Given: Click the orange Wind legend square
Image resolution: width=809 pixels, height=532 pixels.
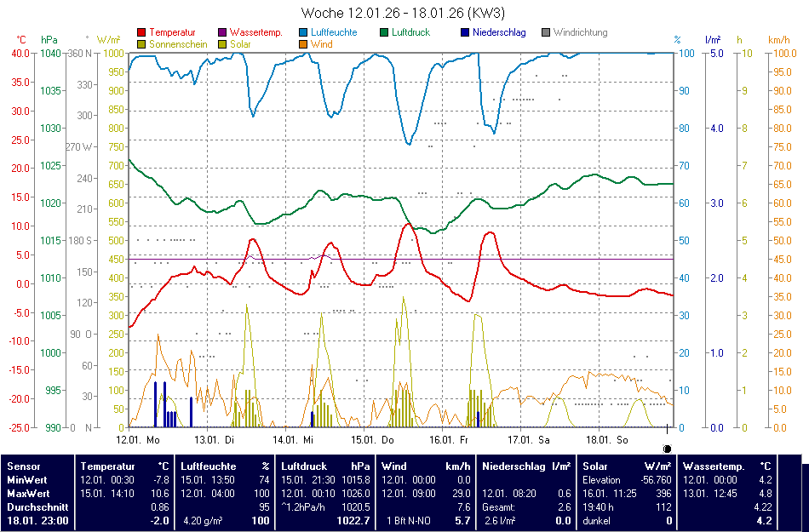Looking at the screenshot, I should (303, 44).
